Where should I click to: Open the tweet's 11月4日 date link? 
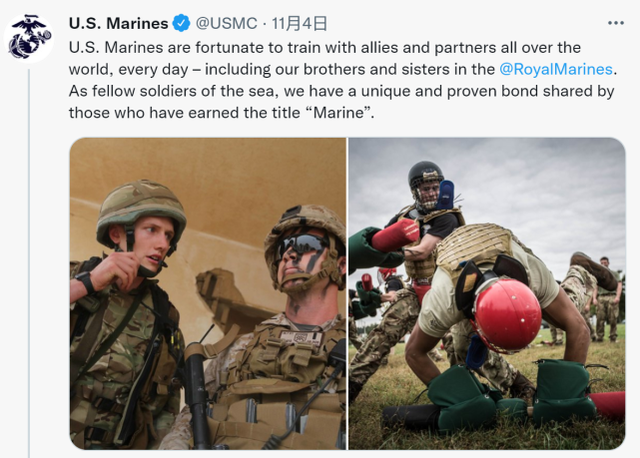[x=299, y=23]
